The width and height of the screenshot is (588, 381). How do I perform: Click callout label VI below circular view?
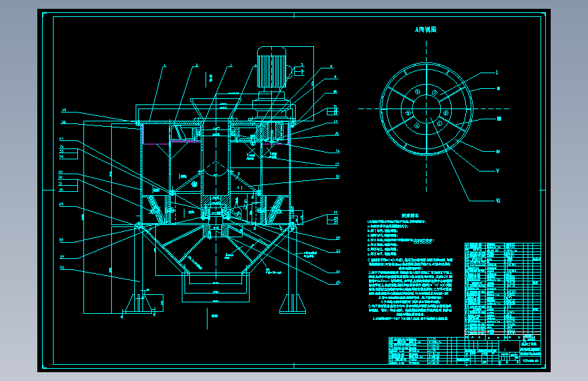498,201
